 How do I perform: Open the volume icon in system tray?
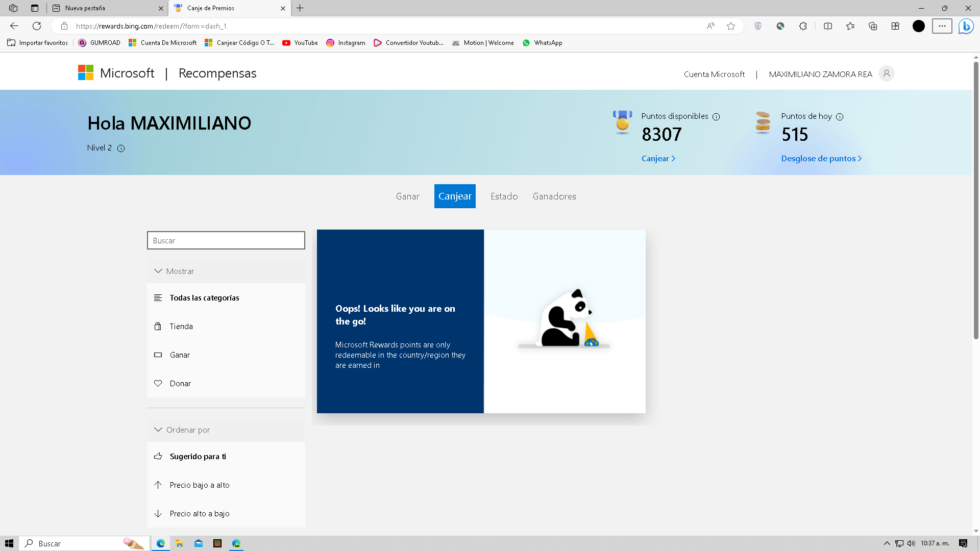pyautogui.click(x=911, y=543)
